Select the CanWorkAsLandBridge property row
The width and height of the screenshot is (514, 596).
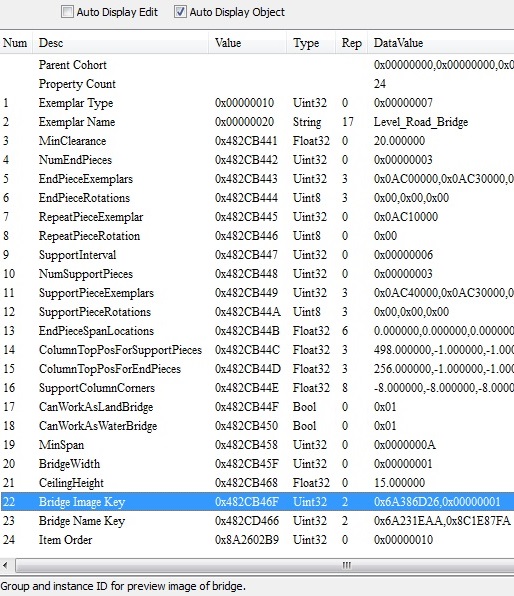point(257,407)
